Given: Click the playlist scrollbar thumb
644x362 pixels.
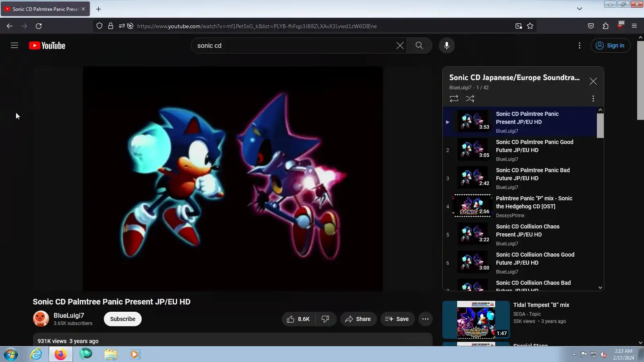Looking at the screenshot, I should point(600,125).
